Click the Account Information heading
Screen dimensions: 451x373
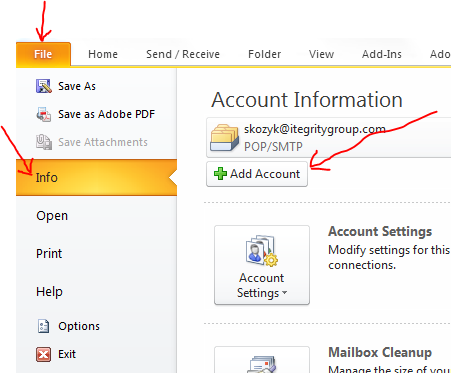[307, 100]
